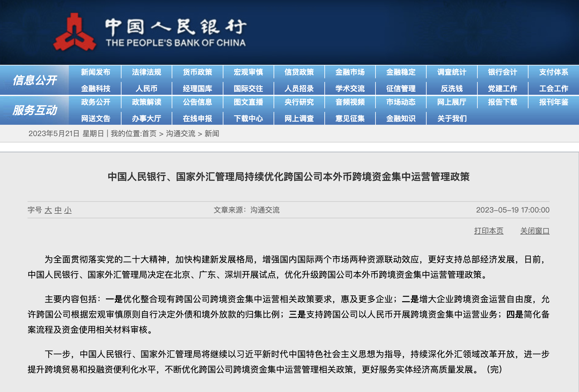Go to 金融市场 section
Image resolution: width=579 pixels, height=392 pixels.
tap(350, 72)
